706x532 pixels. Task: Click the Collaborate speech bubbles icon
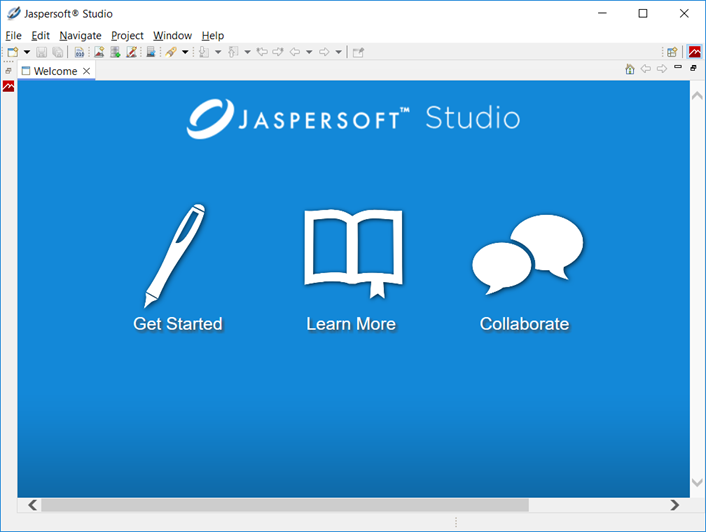click(x=527, y=254)
